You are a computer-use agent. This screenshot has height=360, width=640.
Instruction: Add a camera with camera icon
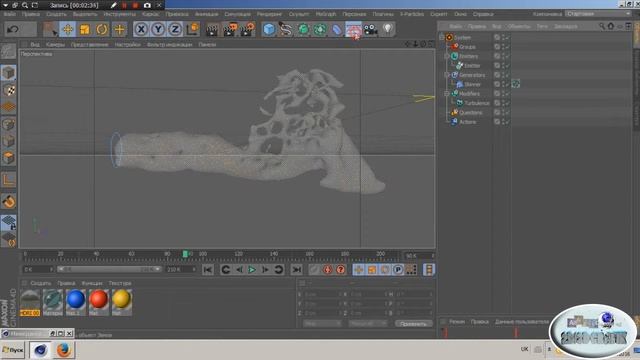[x=371, y=29]
